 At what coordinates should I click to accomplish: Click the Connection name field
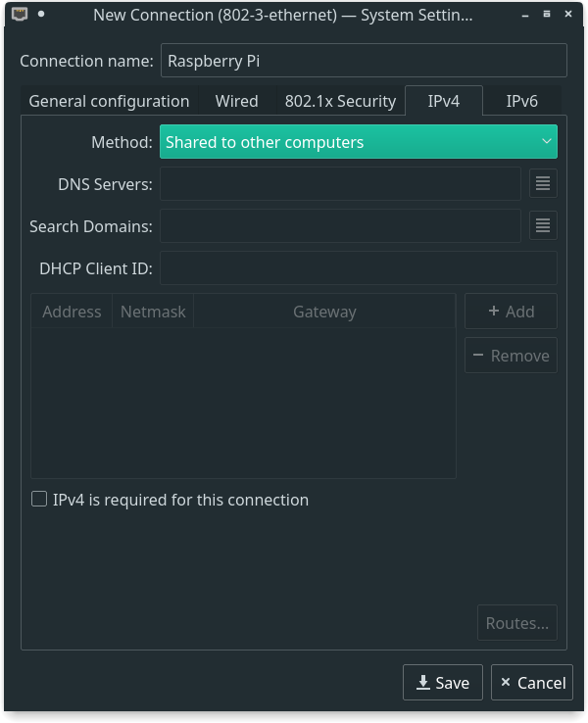click(x=363, y=60)
